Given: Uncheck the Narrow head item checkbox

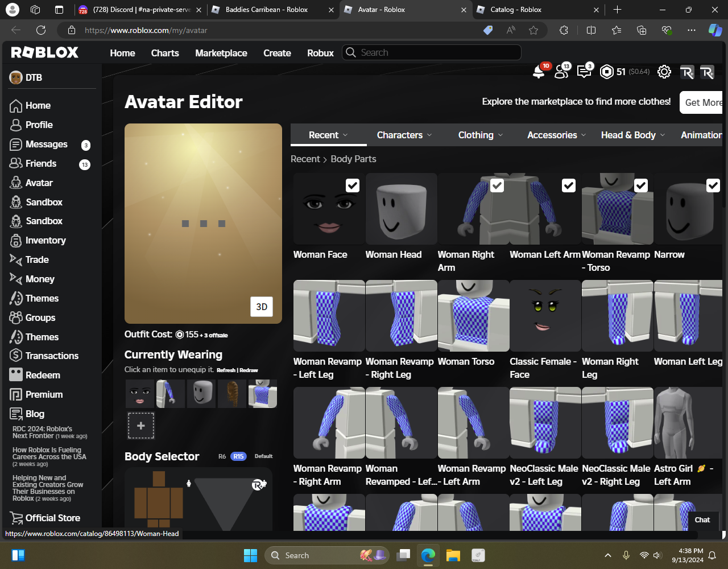Looking at the screenshot, I should 713,185.
